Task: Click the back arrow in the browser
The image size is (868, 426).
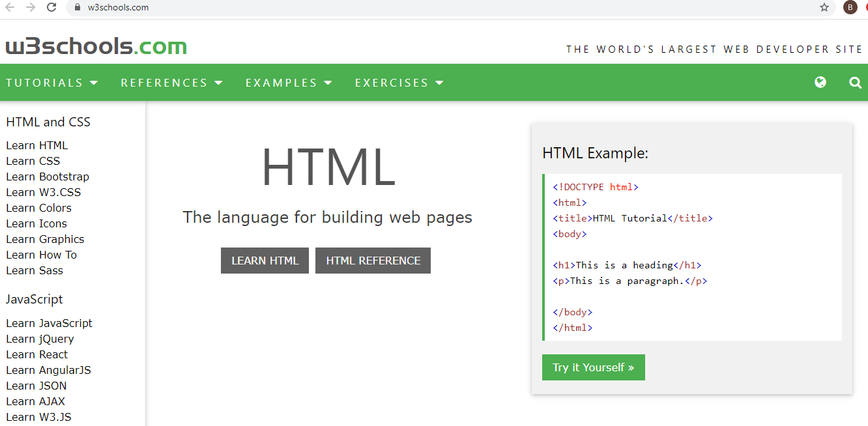Action: [x=10, y=8]
